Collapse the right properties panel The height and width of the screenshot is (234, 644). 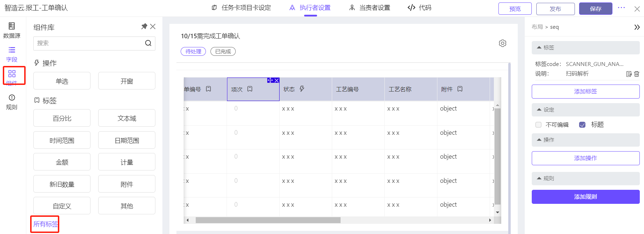[x=637, y=27]
